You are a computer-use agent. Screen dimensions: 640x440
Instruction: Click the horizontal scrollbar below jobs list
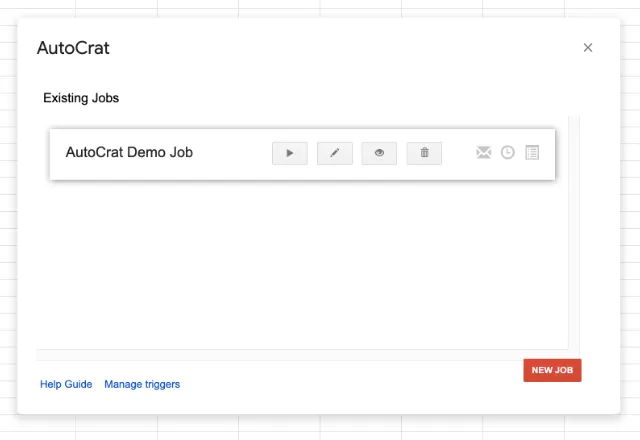[300, 355]
